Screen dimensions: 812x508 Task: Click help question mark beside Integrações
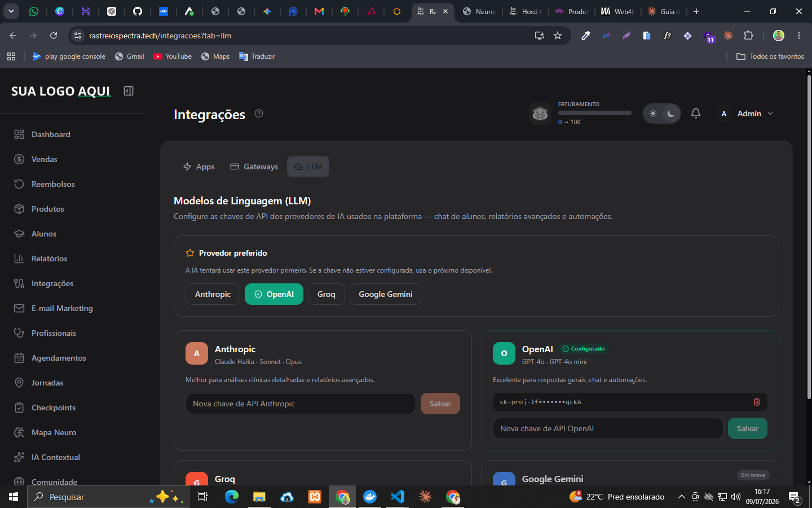(259, 113)
